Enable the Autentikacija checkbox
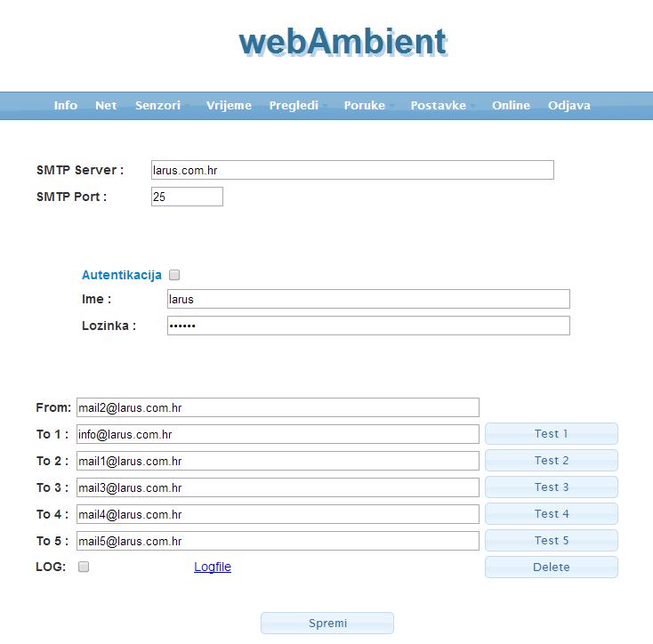The width and height of the screenshot is (653, 644). (x=174, y=276)
